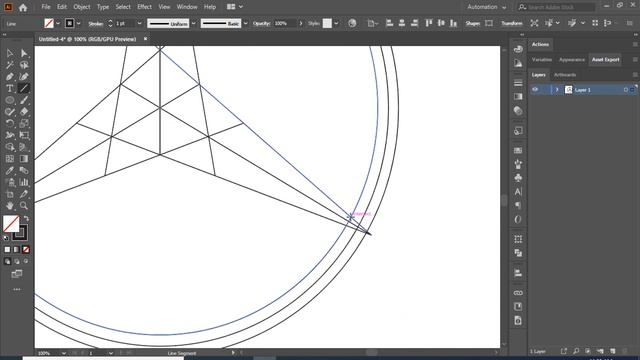Set the solid Color mode
The image size is (640, 360).
point(7,249)
